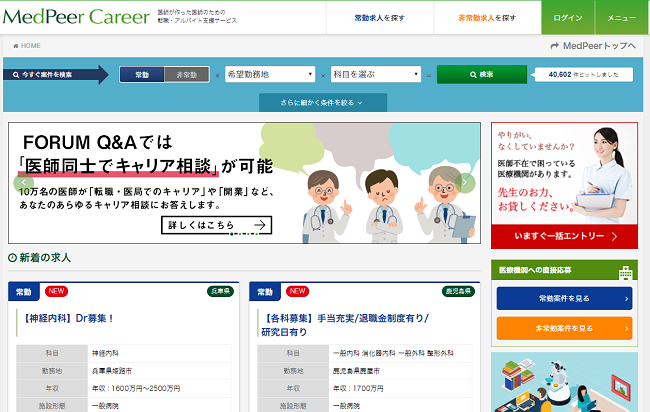The height and width of the screenshot is (412, 650).
Task: Click the HOME breadcrumb house icon
Action: click(x=16, y=46)
